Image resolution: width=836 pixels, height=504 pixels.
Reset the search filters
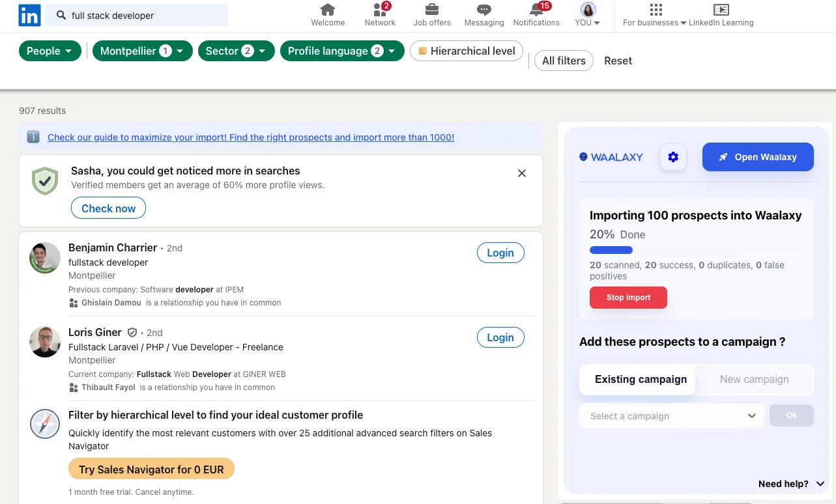[x=618, y=61]
